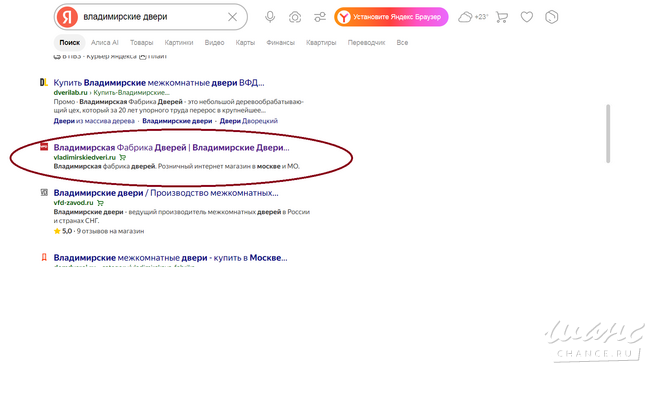Viewport: 670px width, 393px height.
Task: Switch to 'Карты' tab
Action: 245,43
